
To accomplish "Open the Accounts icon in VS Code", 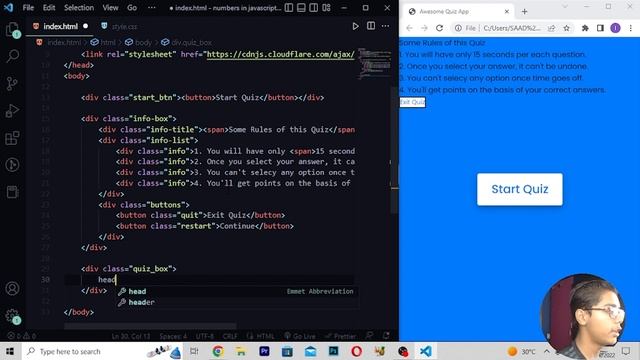I will (x=12, y=289).
